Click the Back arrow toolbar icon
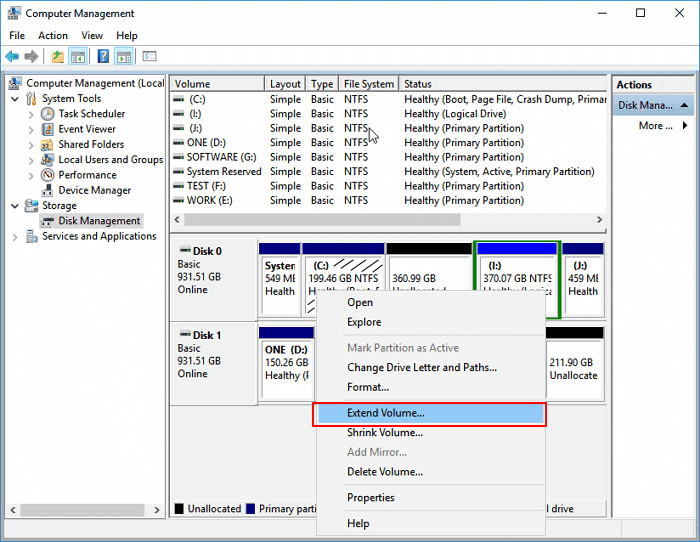Viewport: 700px width, 542px height. coord(11,57)
